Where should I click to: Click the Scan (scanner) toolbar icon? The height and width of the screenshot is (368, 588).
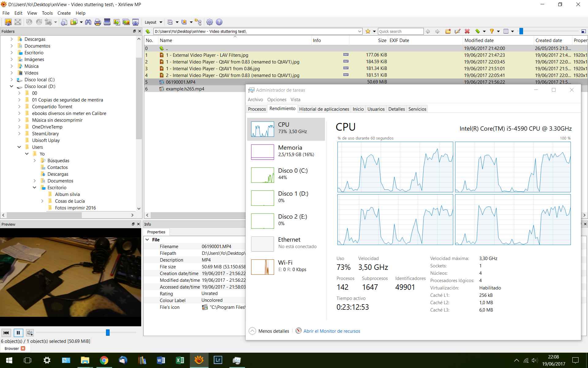[107, 22]
